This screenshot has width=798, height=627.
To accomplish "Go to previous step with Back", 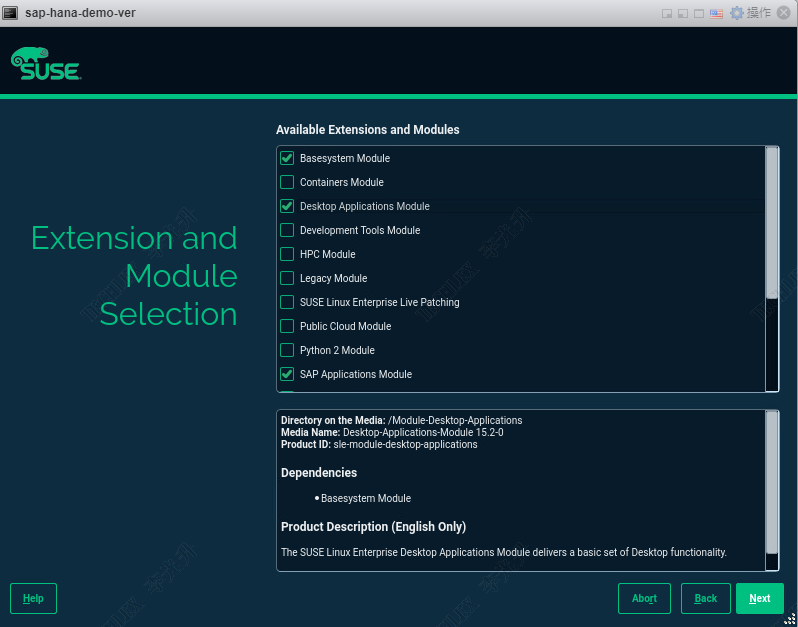I will pyautogui.click(x=706, y=598).
